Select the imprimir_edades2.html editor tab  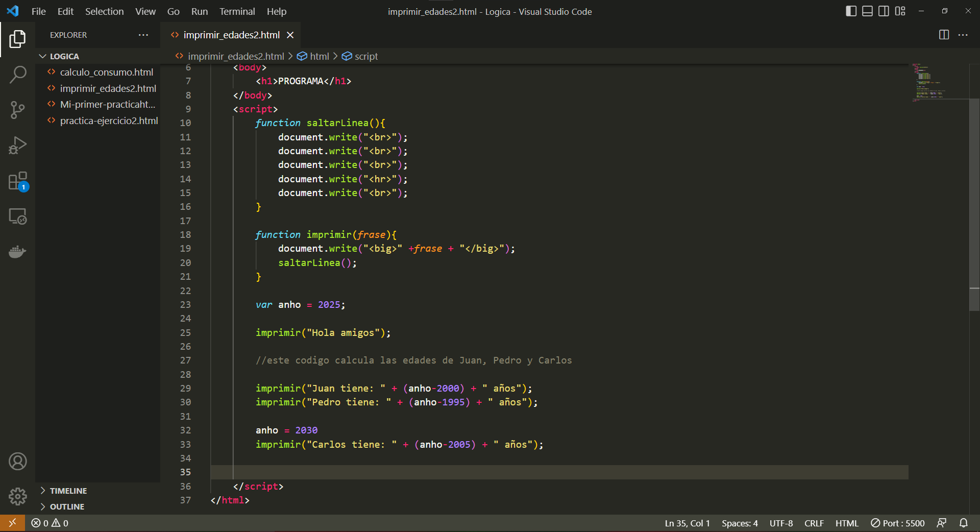[231, 35]
